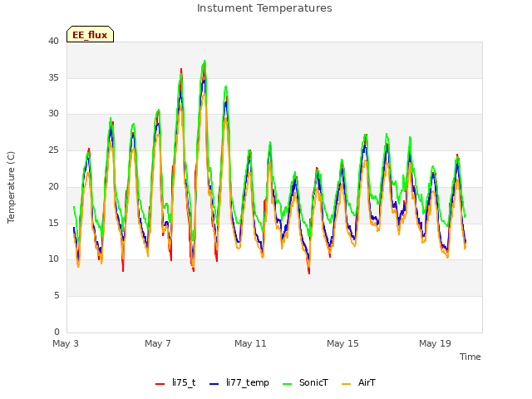532x399 pixels.
Task: Click the blue li77_temp legend swatch
Action: (214, 384)
